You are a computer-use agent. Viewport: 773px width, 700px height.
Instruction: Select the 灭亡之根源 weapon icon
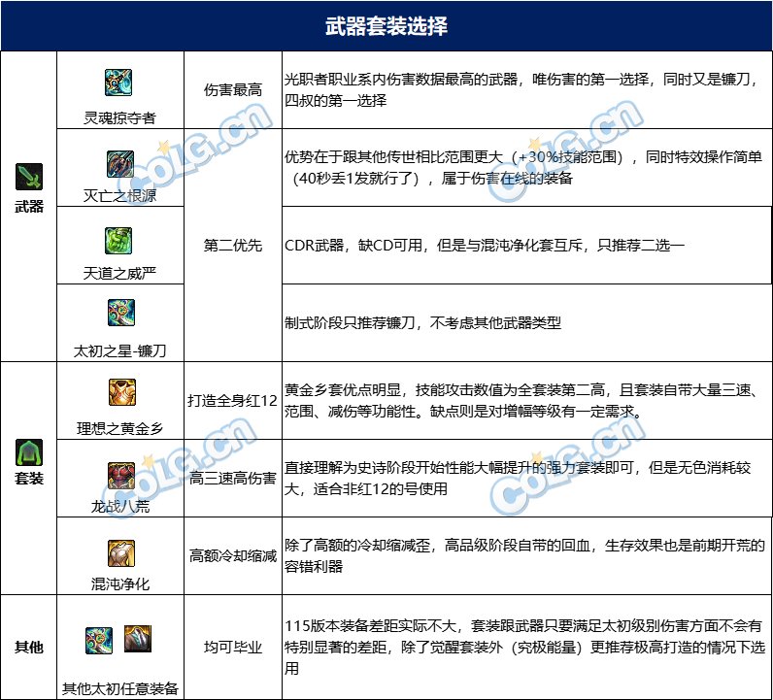pyautogui.click(x=119, y=162)
